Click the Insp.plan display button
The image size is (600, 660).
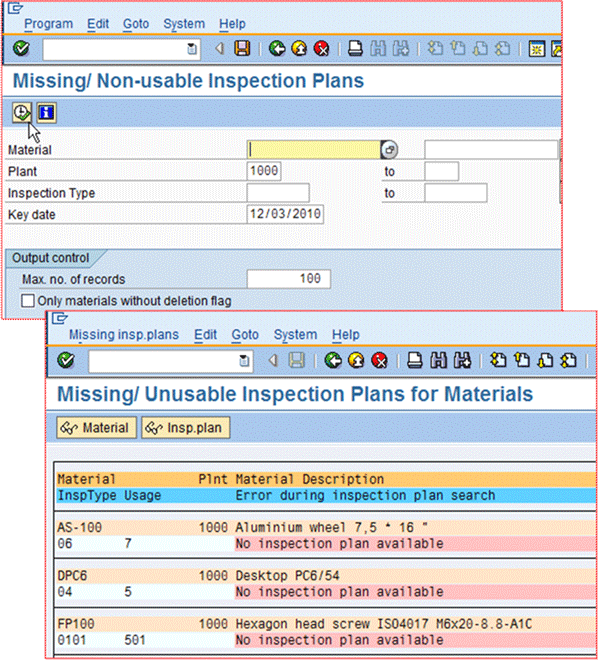pyautogui.click(x=186, y=428)
